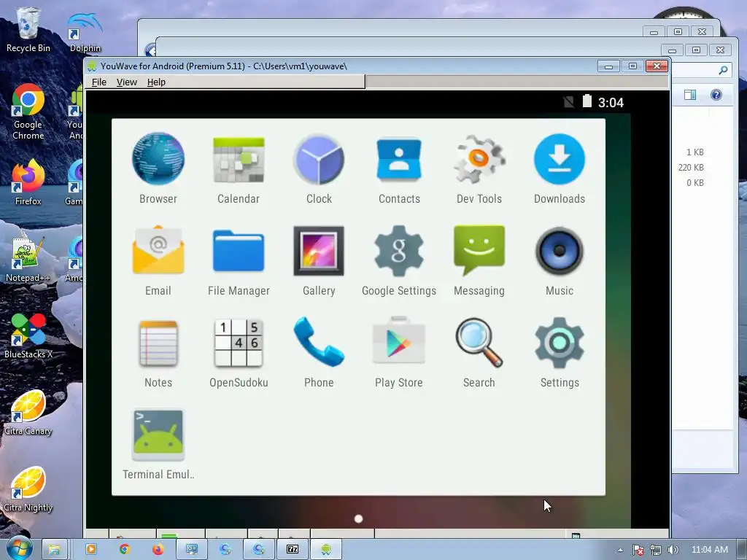Click the Action Center flag icon
This screenshot has height=560, width=747.
[x=638, y=550]
